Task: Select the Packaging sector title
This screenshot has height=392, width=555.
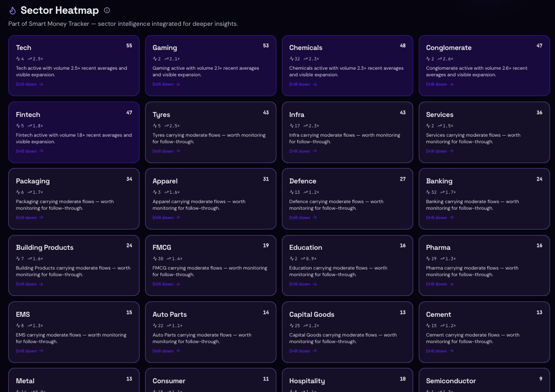Action: pos(33,182)
